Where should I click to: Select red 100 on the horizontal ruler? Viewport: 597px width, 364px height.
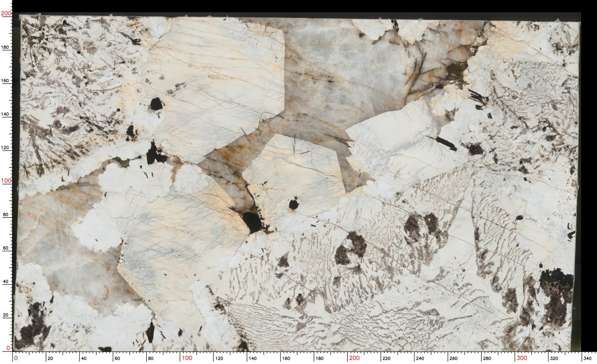pos(187,358)
